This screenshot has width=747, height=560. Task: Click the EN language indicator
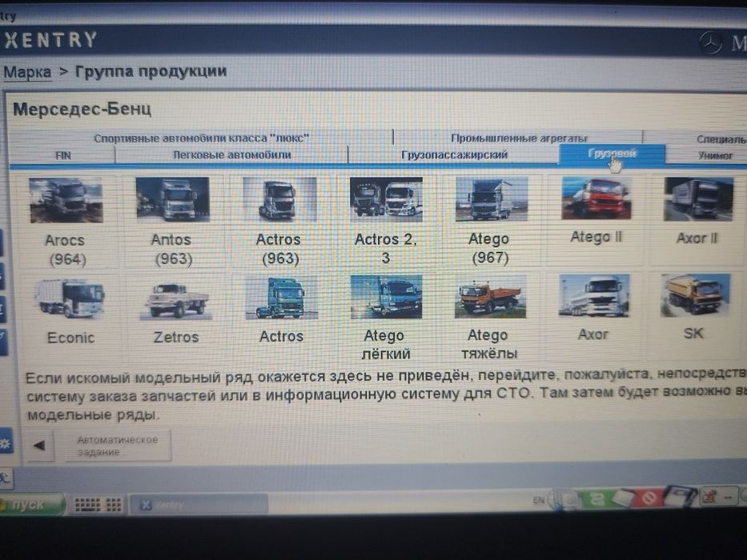click(x=538, y=500)
